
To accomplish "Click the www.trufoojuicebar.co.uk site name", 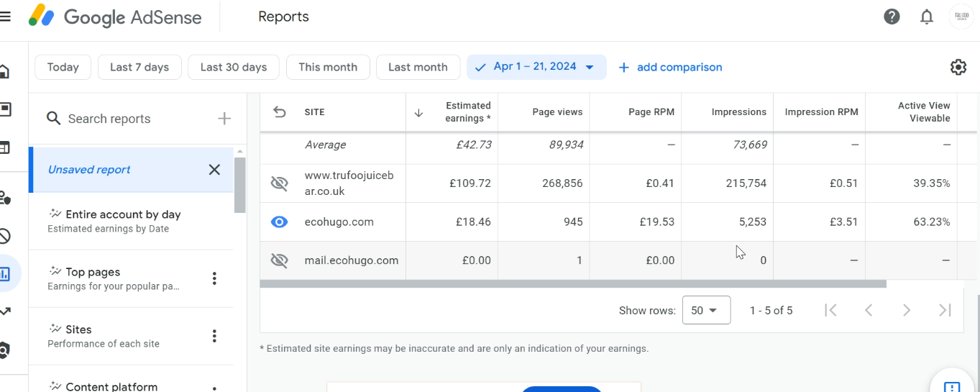I will point(349,183).
